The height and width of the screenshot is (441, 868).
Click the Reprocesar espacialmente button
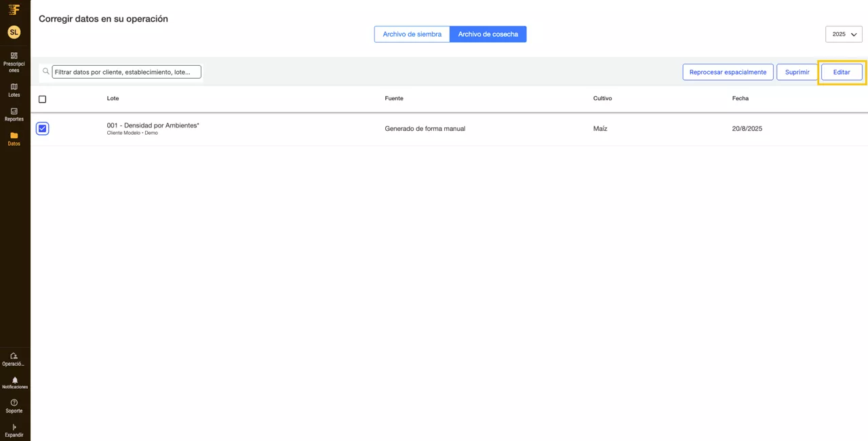tap(728, 72)
